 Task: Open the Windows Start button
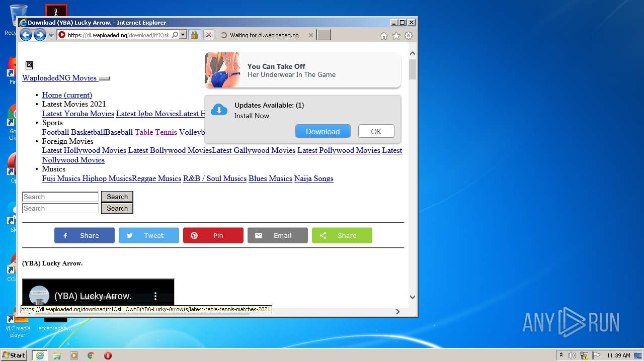pyautogui.click(x=14, y=355)
